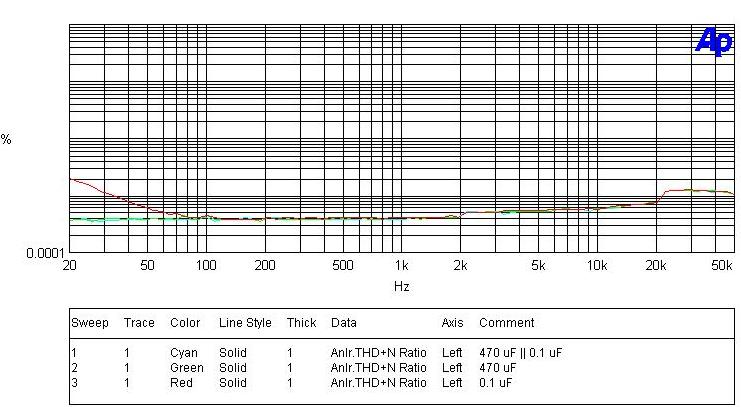Click the 2k x-axis tick label
The width and height of the screenshot is (741, 407).
tap(460, 266)
